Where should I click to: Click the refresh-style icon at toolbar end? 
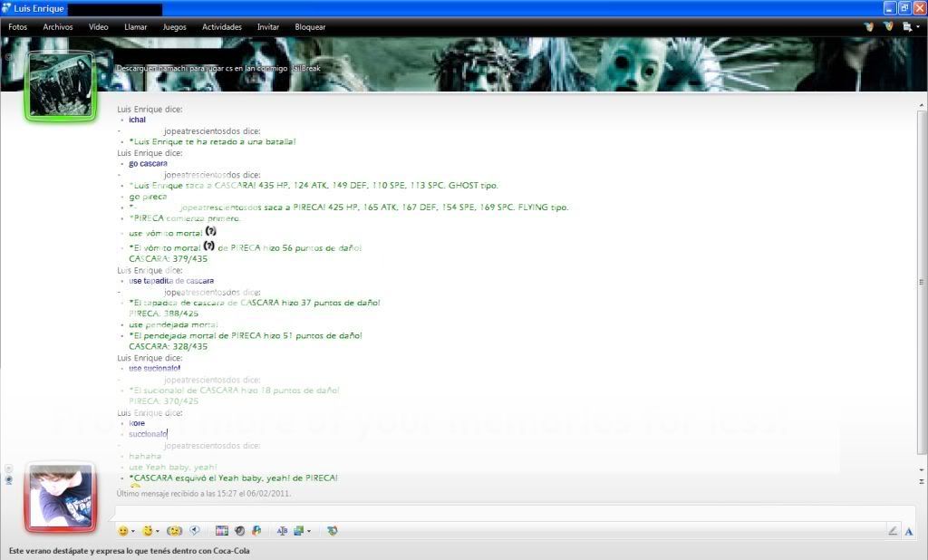[333, 531]
